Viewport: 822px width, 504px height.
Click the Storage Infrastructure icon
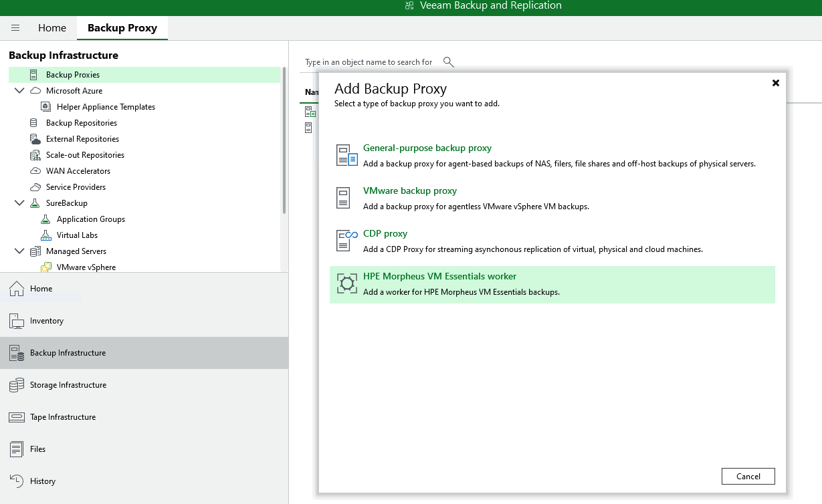tap(17, 385)
